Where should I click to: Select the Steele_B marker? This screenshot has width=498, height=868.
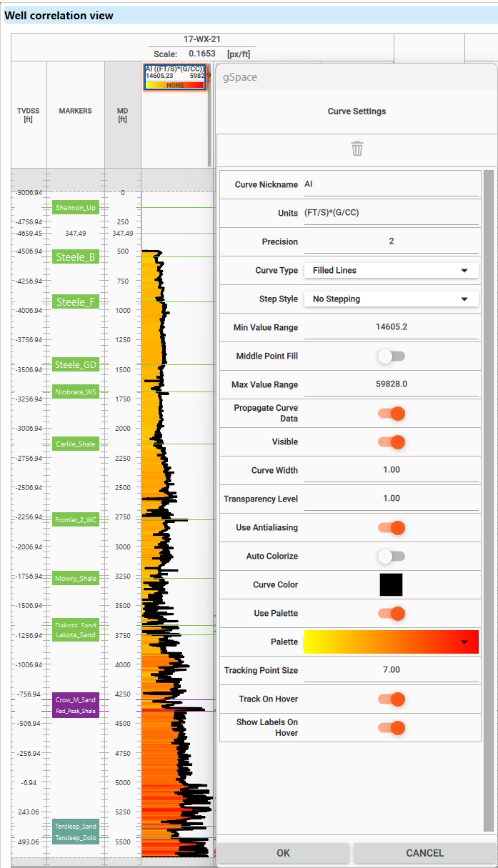click(x=75, y=256)
